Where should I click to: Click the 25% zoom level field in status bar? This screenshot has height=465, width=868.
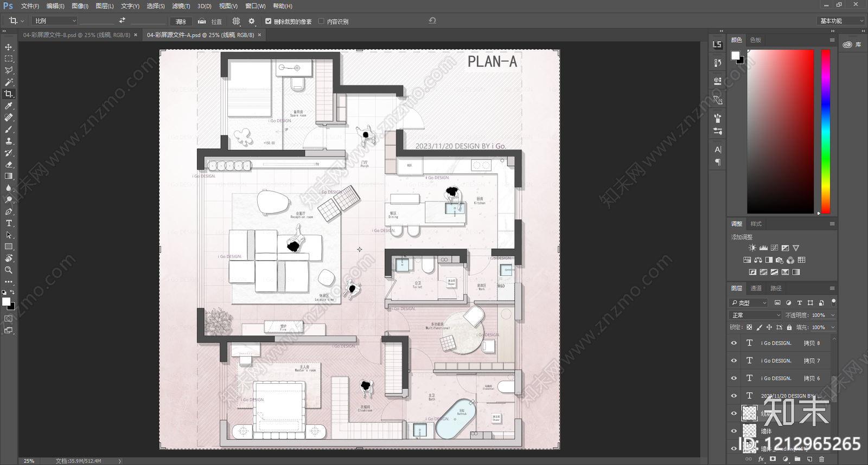point(29,461)
